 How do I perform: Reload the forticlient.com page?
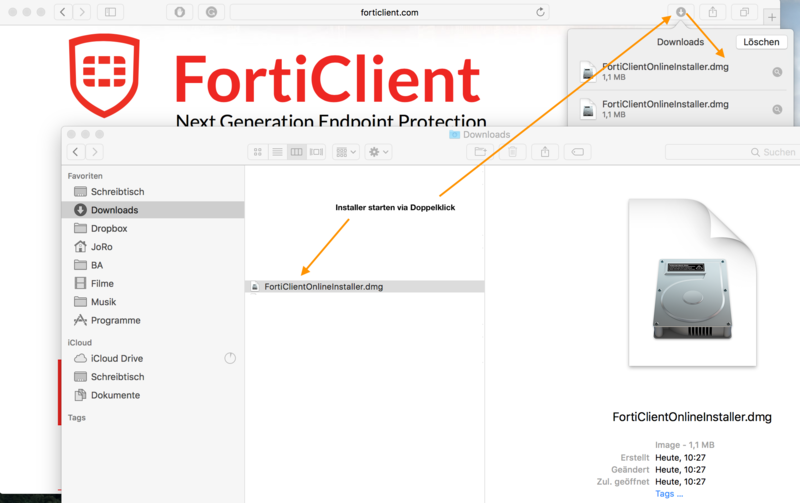coord(541,12)
